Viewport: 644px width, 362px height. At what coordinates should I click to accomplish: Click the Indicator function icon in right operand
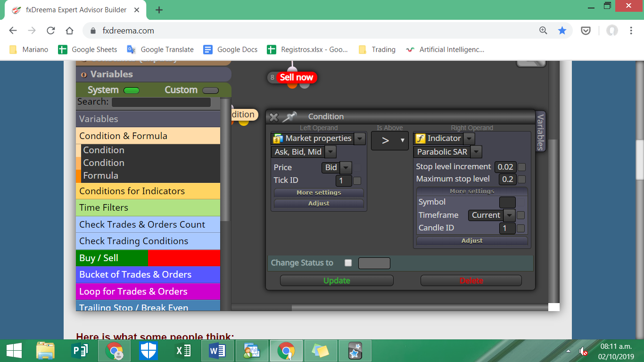(420, 139)
